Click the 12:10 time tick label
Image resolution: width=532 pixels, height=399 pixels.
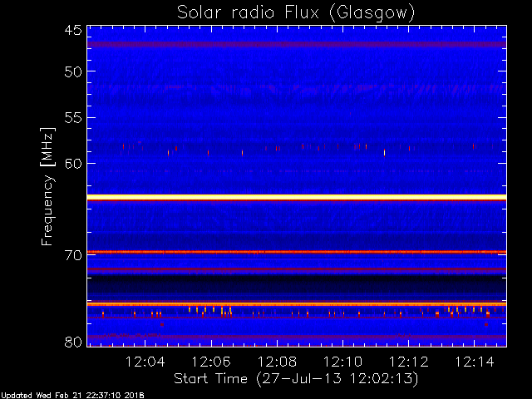tap(342, 362)
